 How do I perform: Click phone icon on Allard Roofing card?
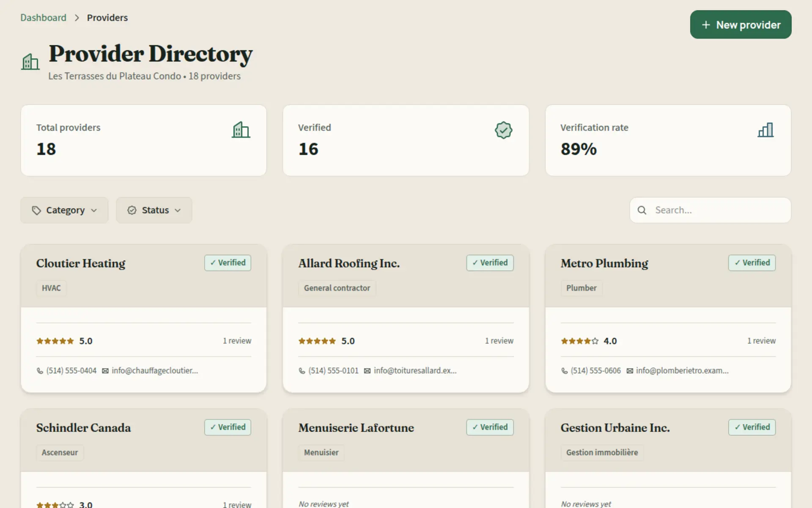[x=302, y=371]
